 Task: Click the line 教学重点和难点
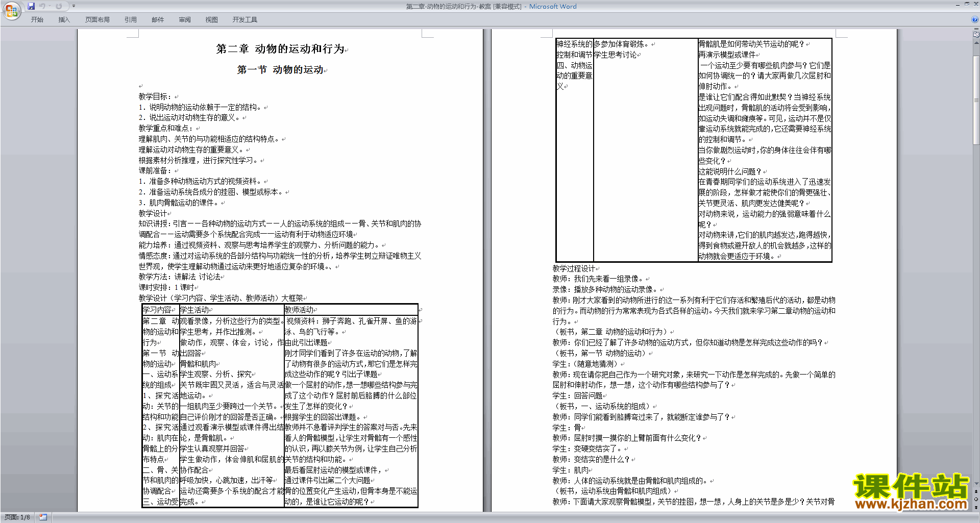click(166, 128)
